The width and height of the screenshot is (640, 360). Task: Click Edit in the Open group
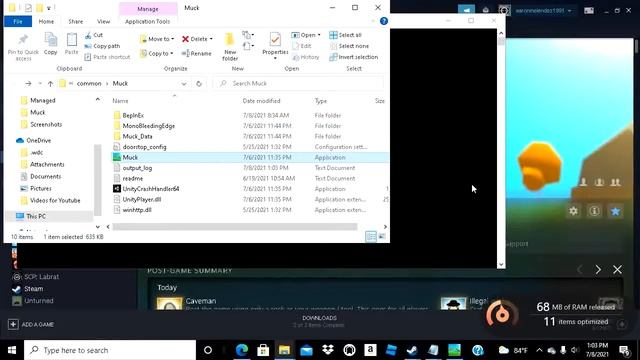pos(302,46)
